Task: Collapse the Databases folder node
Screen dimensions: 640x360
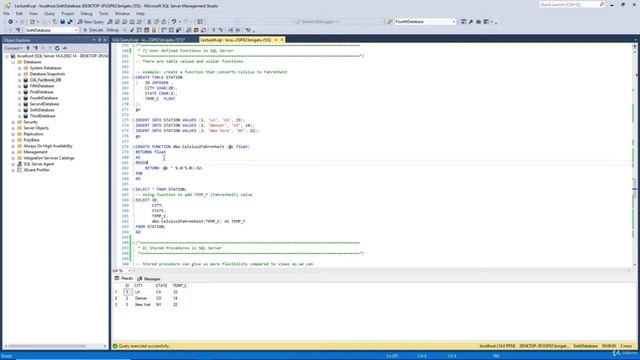Action: click(13, 62)
